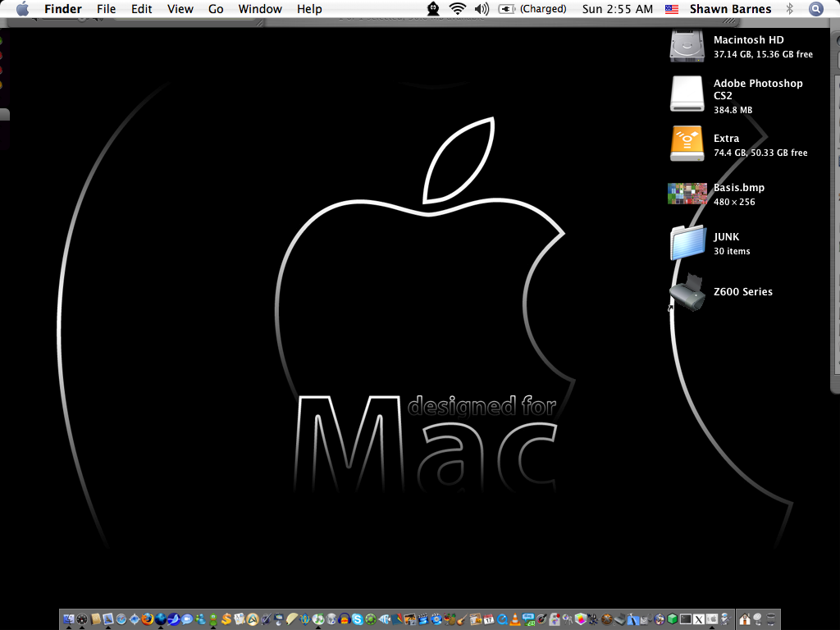The height and width of the screenshot is (630, 840).
Task: Open the Go menu
Action: [216, 9]
